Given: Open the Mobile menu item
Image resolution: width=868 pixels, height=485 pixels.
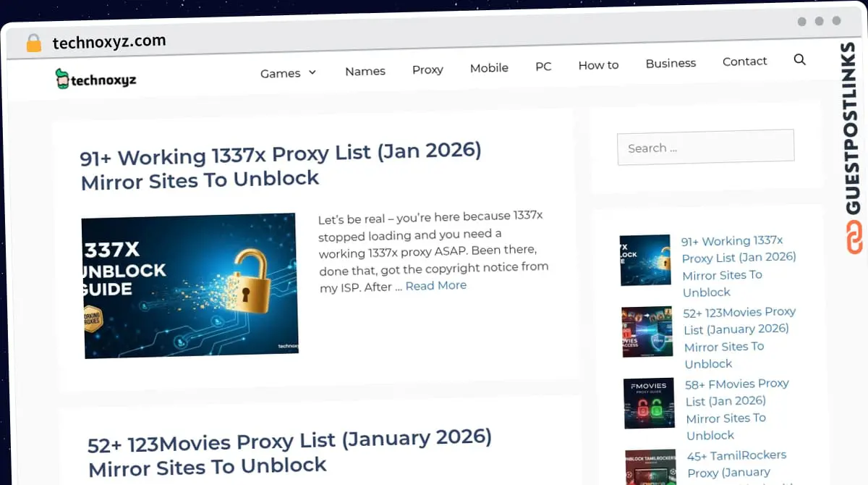Looking at the screenshot, I should click(489, 68).
